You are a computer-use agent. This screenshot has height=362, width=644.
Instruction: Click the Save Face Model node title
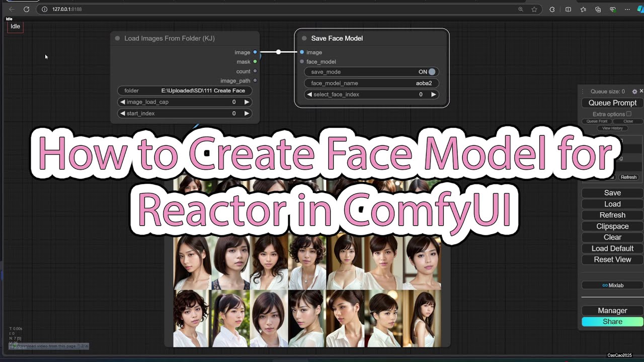(x=337, y=38)
